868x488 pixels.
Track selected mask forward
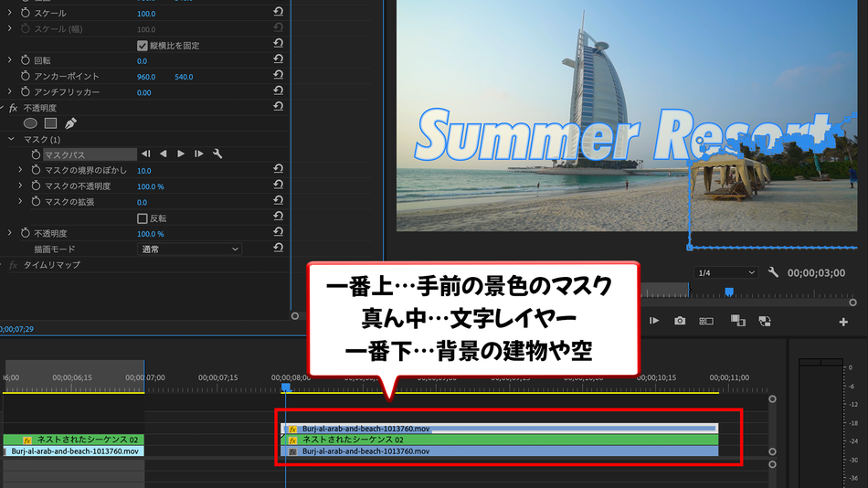click(x=181, y=154)
